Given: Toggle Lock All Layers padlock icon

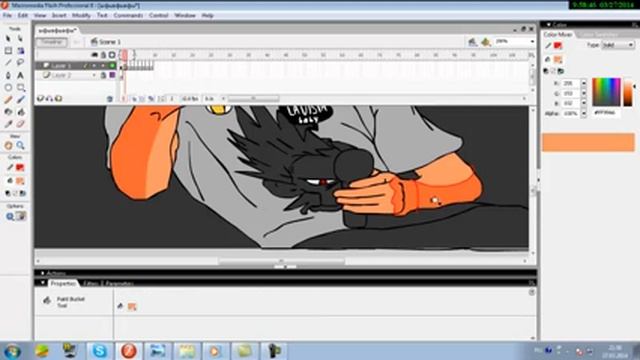Looking at the screenshot, I should (x=104, y=55).
